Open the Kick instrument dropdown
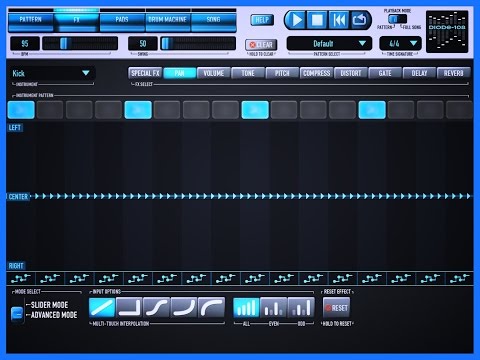 tap(52, 73)
